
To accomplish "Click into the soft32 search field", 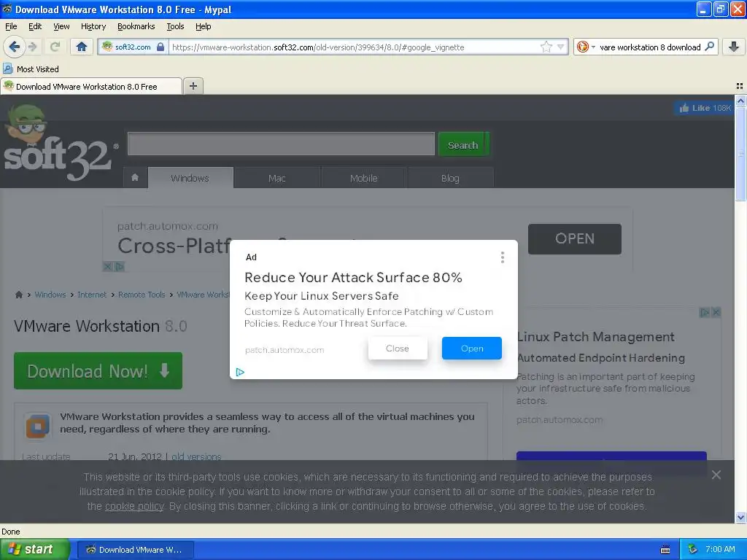I will coord(281,144).
